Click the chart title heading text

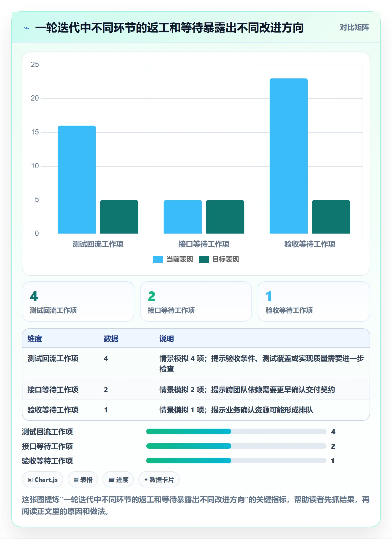pos(169,28)
